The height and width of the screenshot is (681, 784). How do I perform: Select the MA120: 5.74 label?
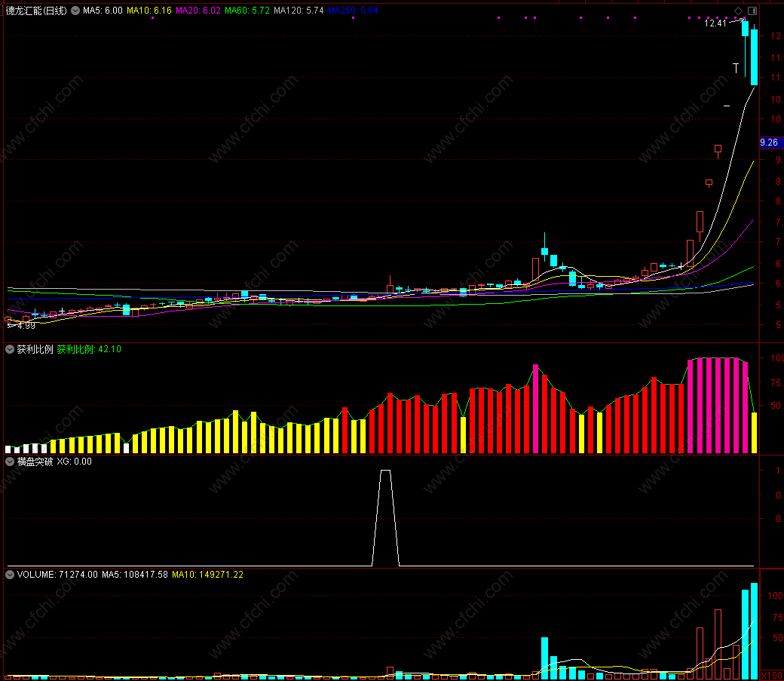[x=299, y=11]
